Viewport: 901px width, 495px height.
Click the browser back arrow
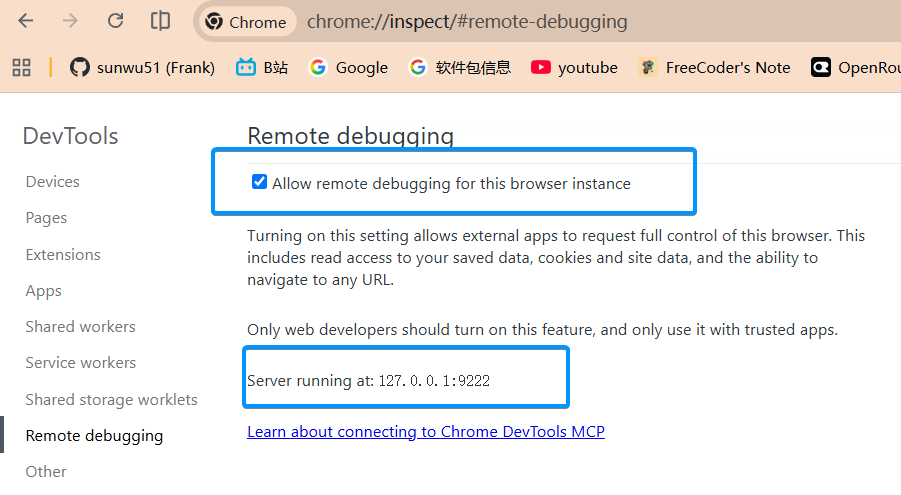coord(26,21)
